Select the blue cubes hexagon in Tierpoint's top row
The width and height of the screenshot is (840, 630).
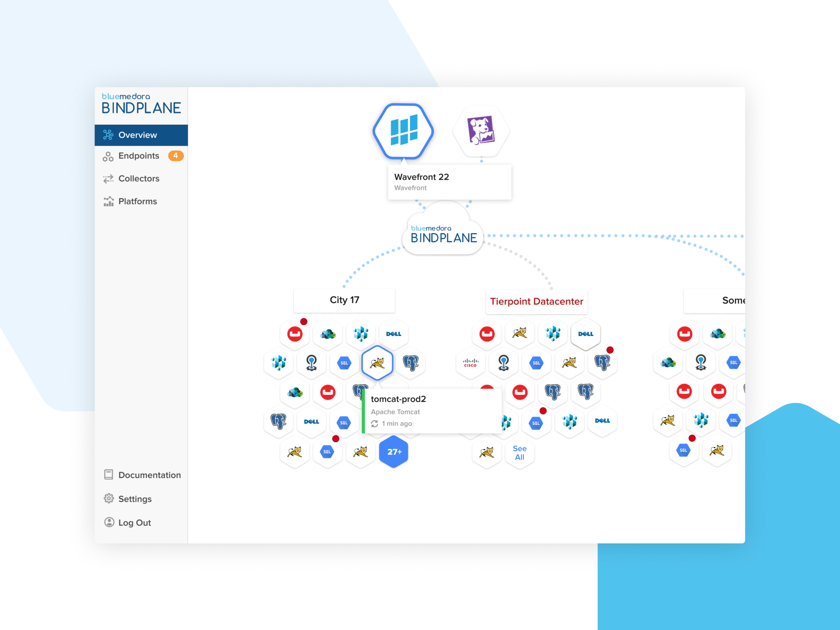pos(553,333)
